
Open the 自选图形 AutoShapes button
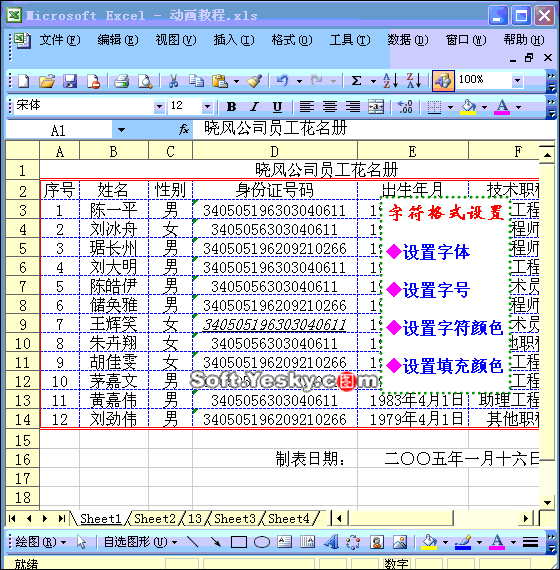click(140, 542)
